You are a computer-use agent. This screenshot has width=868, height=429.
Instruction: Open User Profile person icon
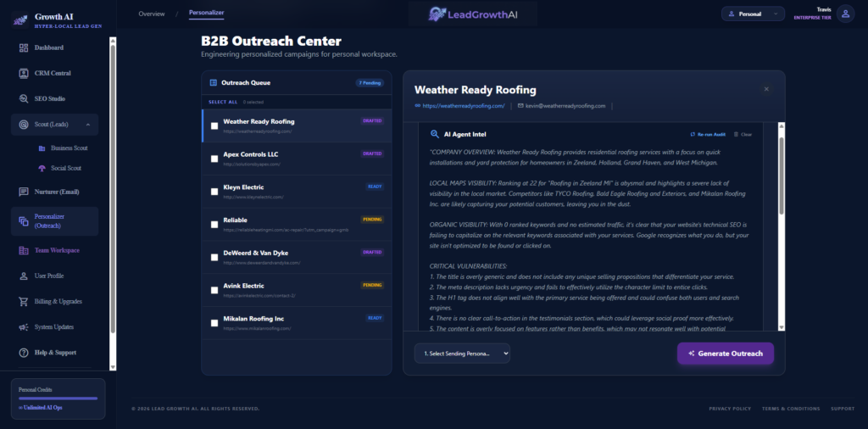[23, 276]
